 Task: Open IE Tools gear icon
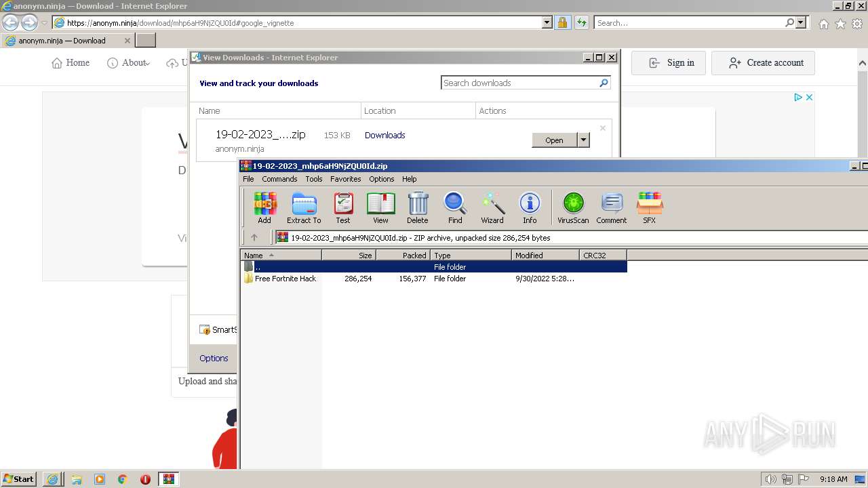pos(857,24)
